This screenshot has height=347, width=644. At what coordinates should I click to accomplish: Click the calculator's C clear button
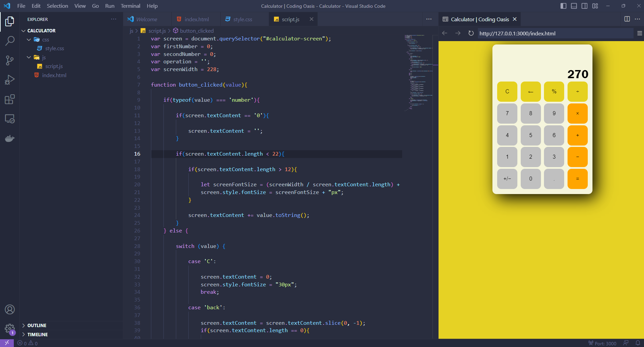coord(507,92)
